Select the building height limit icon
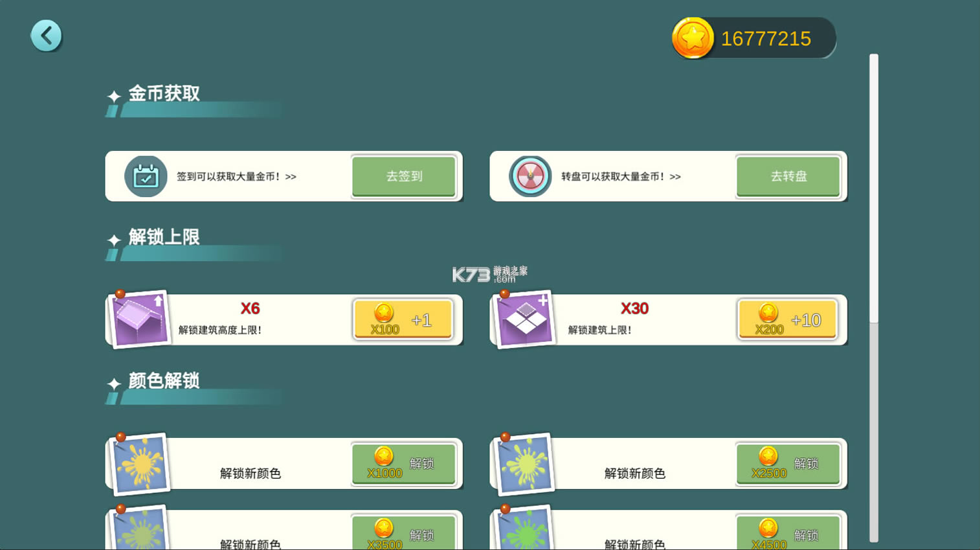 139,319
